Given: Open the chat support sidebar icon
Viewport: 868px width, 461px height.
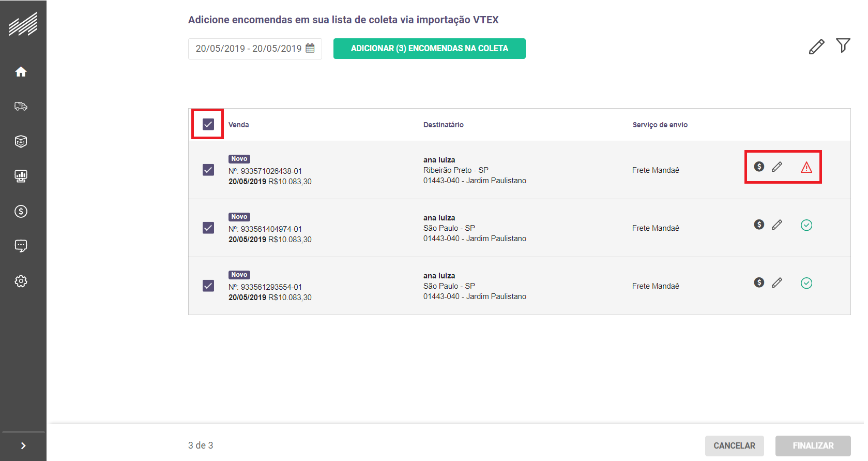Looking at the screenshot, I should pos(21,246).
